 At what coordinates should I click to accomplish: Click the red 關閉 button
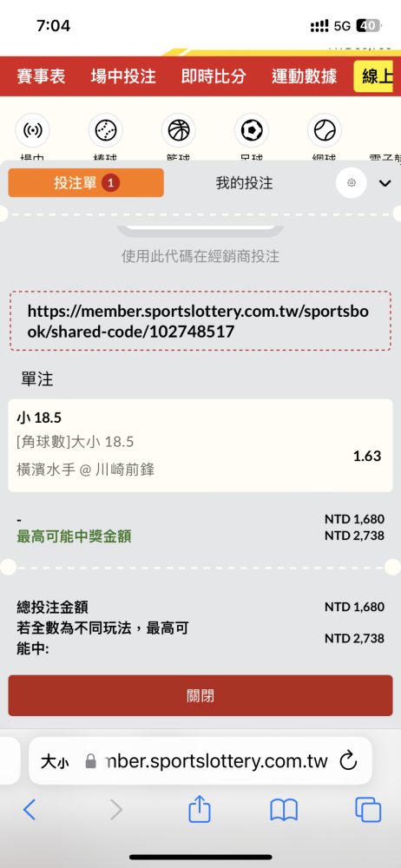(200, 696)
